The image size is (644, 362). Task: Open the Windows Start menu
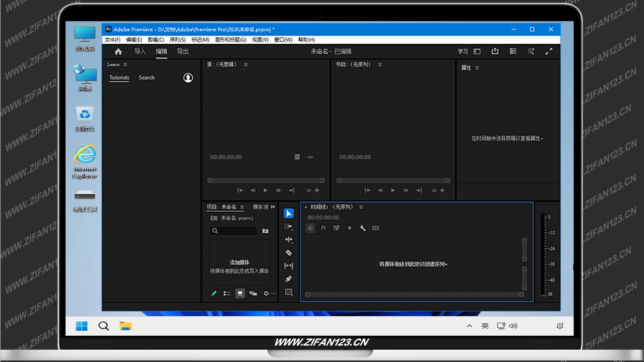(82, 326)
